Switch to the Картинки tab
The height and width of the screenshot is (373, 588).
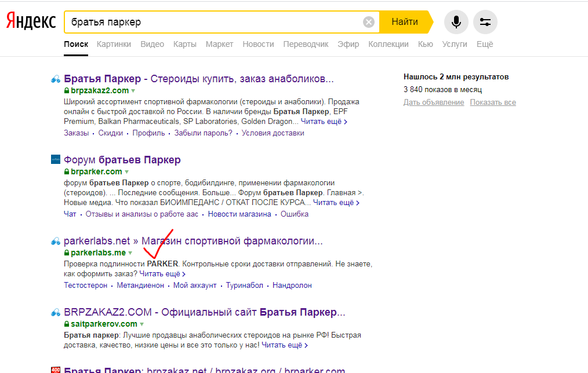coord(114,44)
